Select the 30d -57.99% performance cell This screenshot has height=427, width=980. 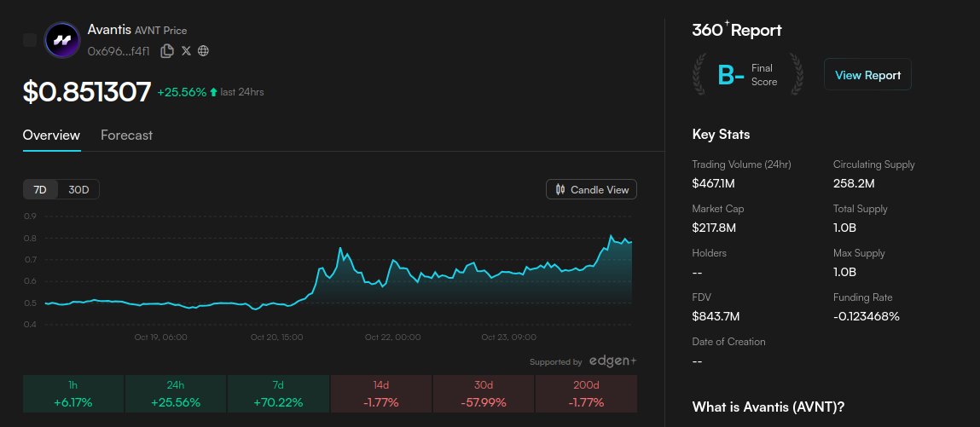tap(484, 394)
